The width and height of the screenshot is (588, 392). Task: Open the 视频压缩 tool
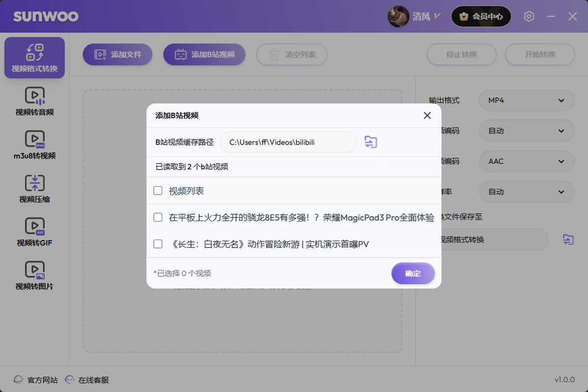click(34, 188)
